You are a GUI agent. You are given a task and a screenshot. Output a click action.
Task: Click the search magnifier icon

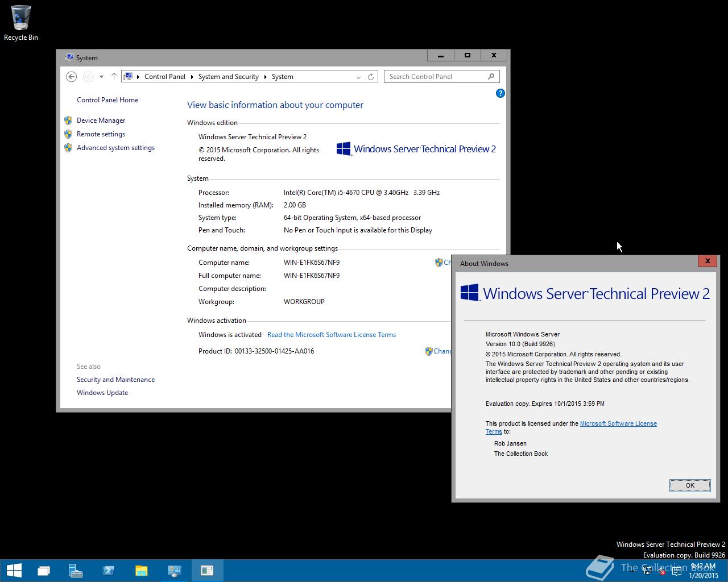point(491,76)
